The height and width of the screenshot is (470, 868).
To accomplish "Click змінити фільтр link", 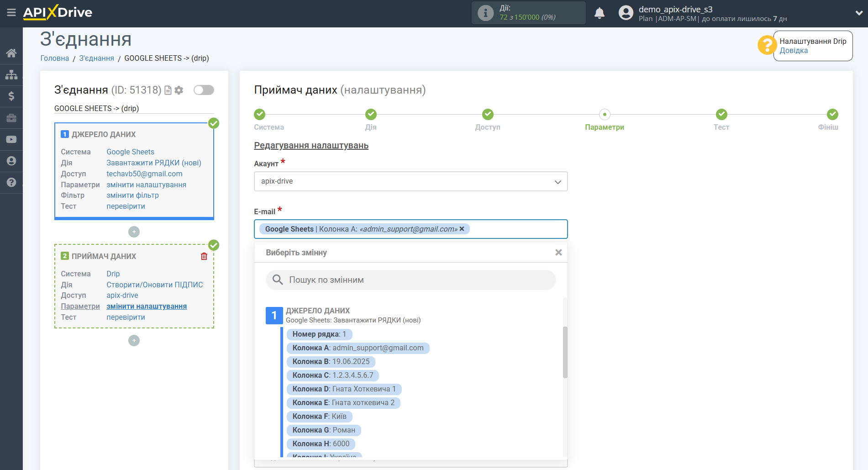I will (132, 195).
